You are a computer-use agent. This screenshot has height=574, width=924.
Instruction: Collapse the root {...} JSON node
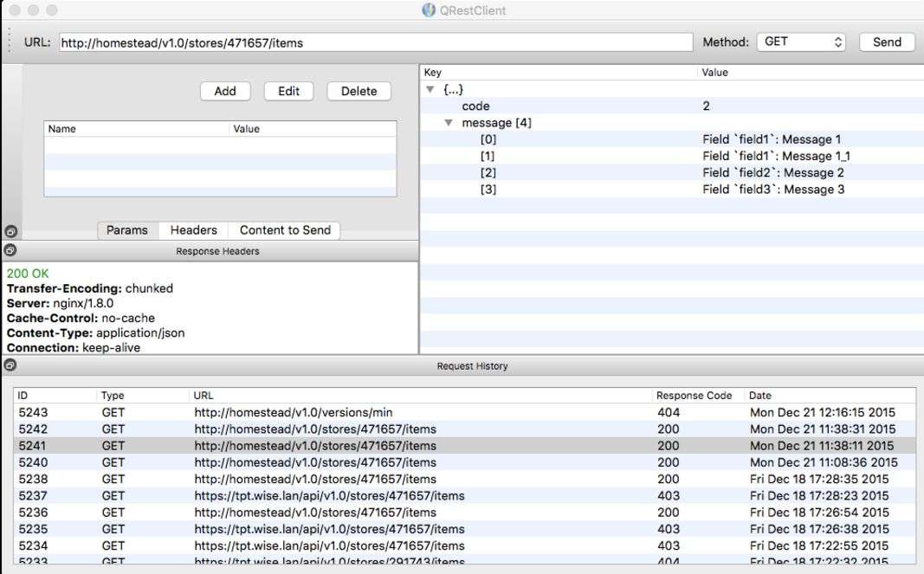tap(430, 89)
